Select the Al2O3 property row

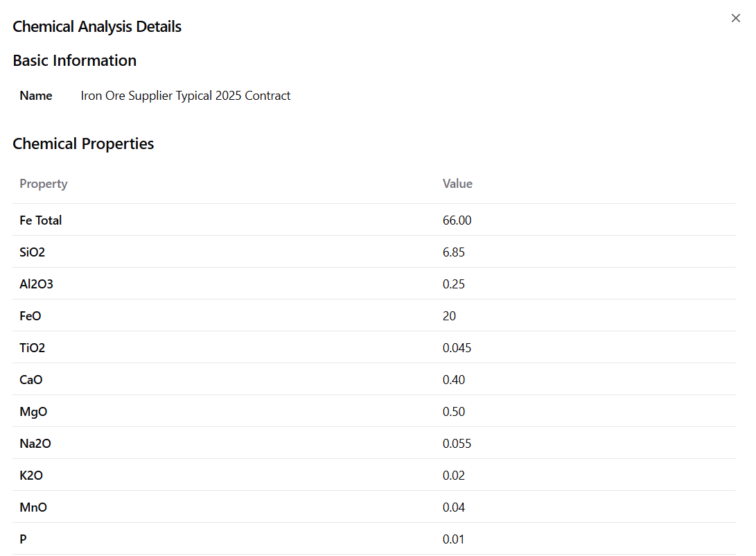pos(36,284)
